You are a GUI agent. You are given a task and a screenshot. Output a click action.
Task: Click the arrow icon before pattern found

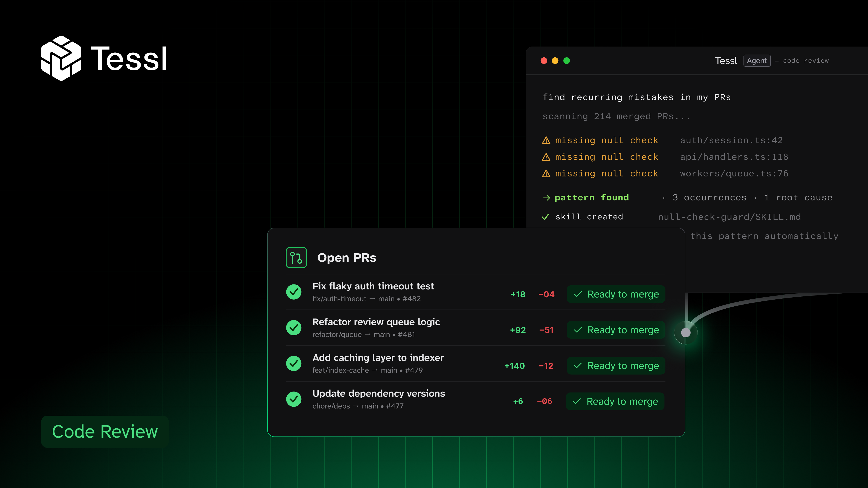(x=546, y=198)
